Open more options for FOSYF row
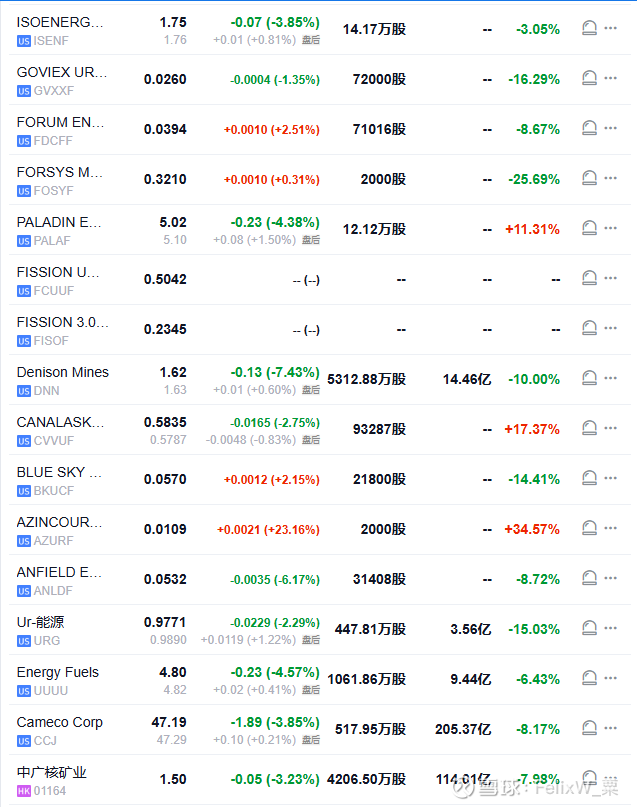This screenshot has width=637, height=807. pyautogui.click(x=611, y=178)
